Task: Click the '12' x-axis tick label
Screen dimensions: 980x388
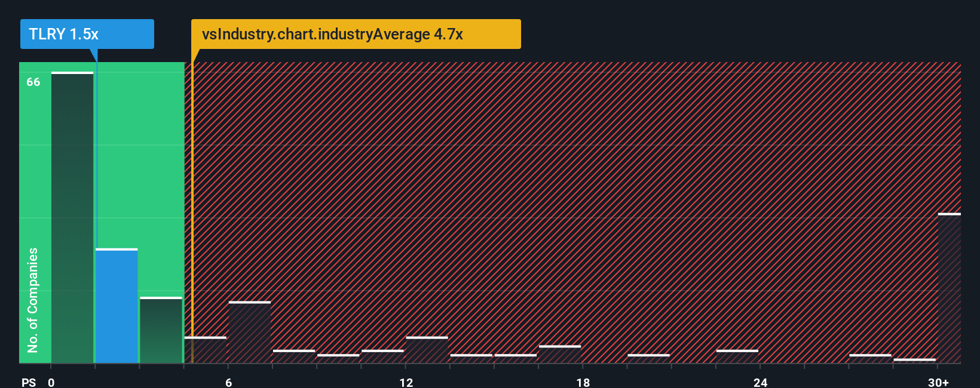Action: pos(406,382)
